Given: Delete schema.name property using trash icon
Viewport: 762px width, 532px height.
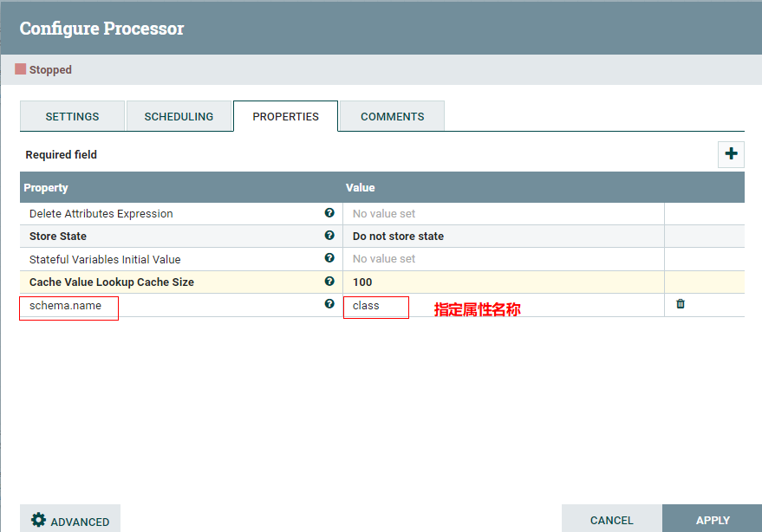Looking at the screenshot, I should tap(679, 304).
